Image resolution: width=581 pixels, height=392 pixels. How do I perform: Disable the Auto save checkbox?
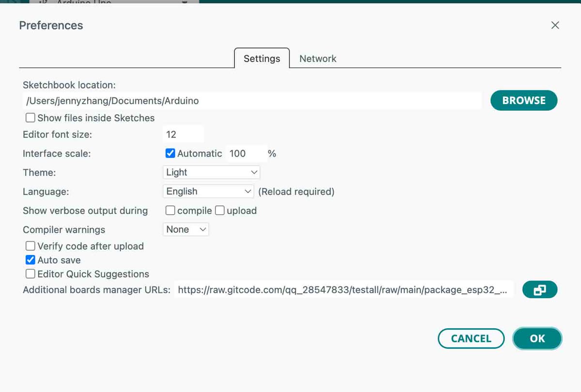(x=31, y=260)
